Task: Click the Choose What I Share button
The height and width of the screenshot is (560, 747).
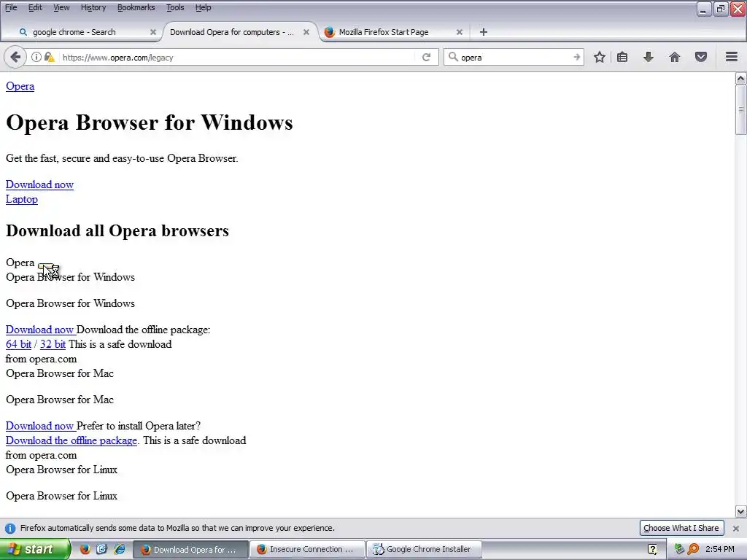Action: tap(681, 528)
